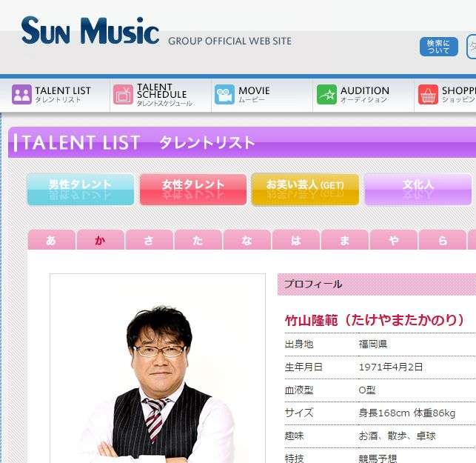
Task: Select the 男性タレント category button
Action: (x=81, y=189)
